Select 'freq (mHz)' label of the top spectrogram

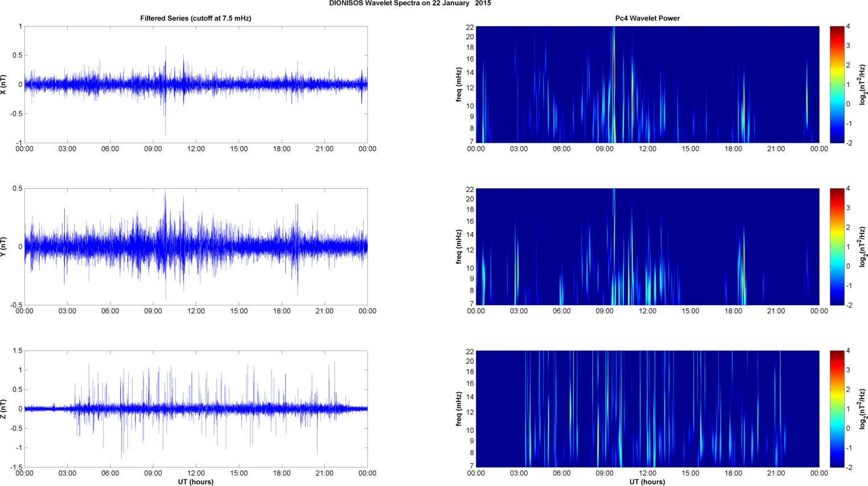tap(459, 84)
